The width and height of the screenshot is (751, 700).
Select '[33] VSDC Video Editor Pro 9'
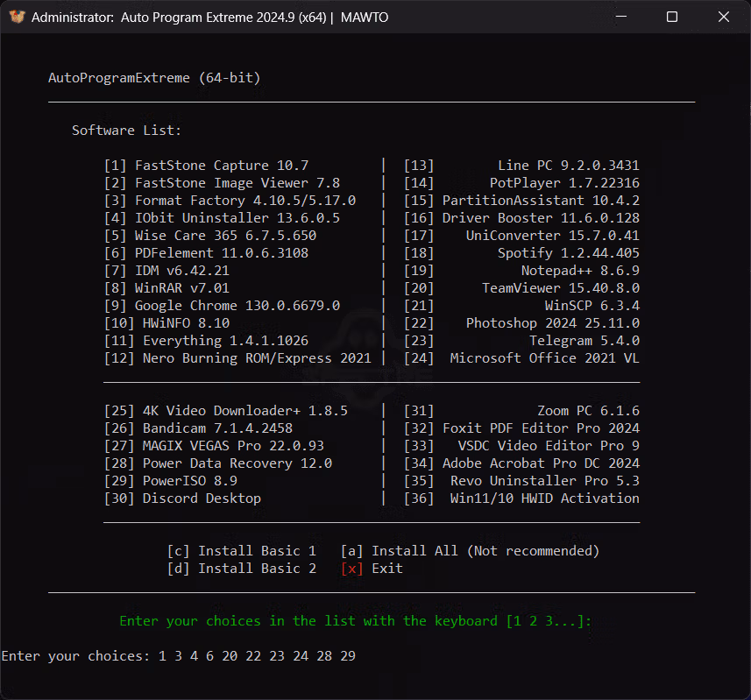click(x=521, y=446)
